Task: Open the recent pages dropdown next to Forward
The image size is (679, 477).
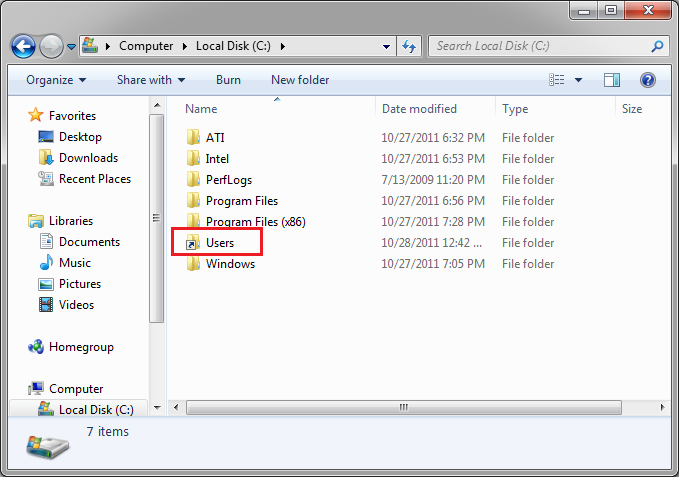Action: pyautogui.click(x=71, y=46)
